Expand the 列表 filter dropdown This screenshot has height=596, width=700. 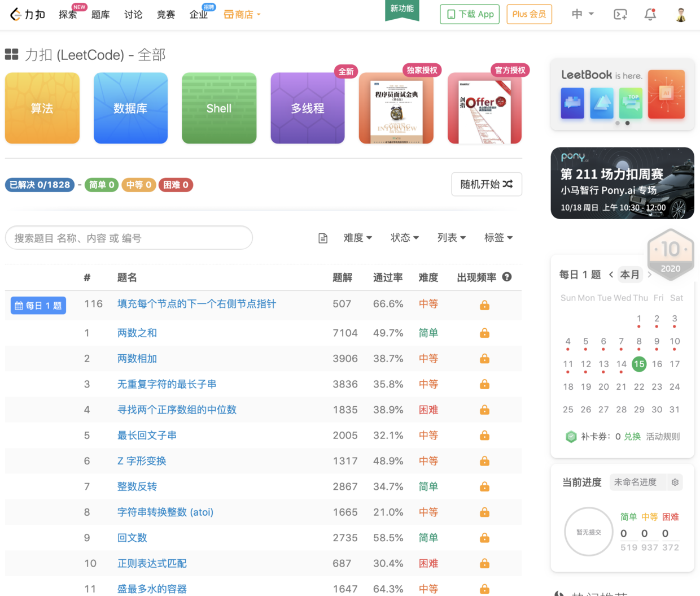(452, 238)
